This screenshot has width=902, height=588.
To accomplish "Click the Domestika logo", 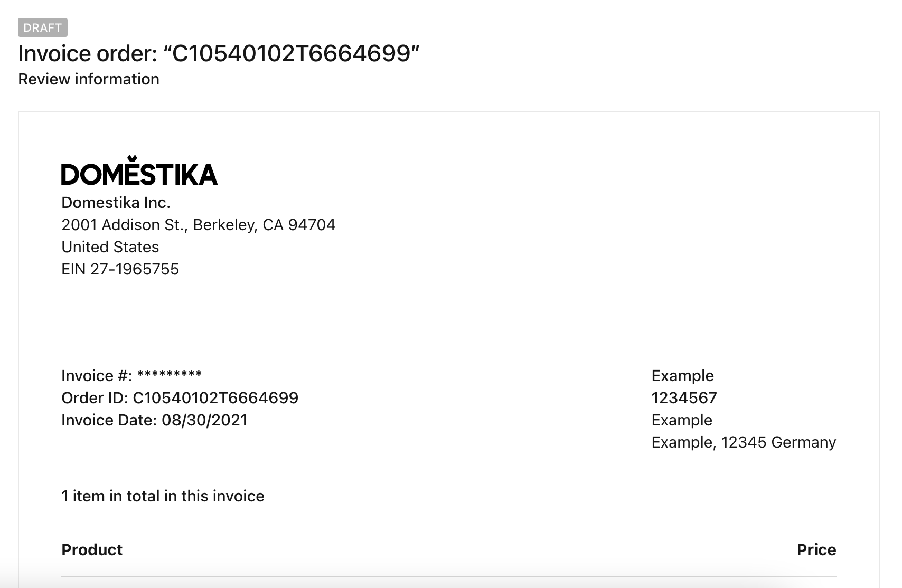I will click(x=139, y=170).
